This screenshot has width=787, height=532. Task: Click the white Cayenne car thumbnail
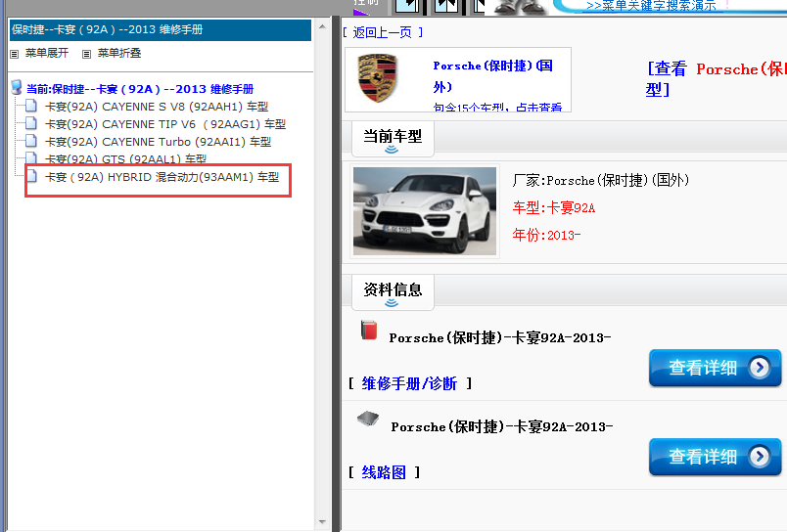point(425,211)
